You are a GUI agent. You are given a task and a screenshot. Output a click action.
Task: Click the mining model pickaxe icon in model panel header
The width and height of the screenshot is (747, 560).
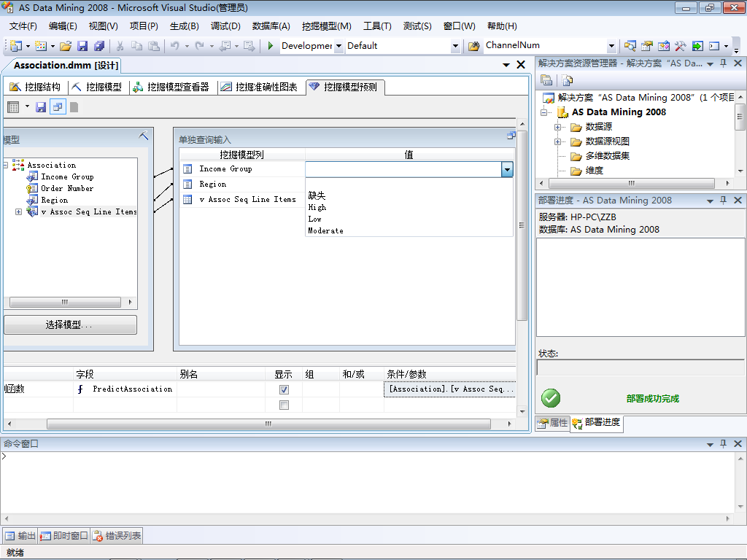(144, 135)
